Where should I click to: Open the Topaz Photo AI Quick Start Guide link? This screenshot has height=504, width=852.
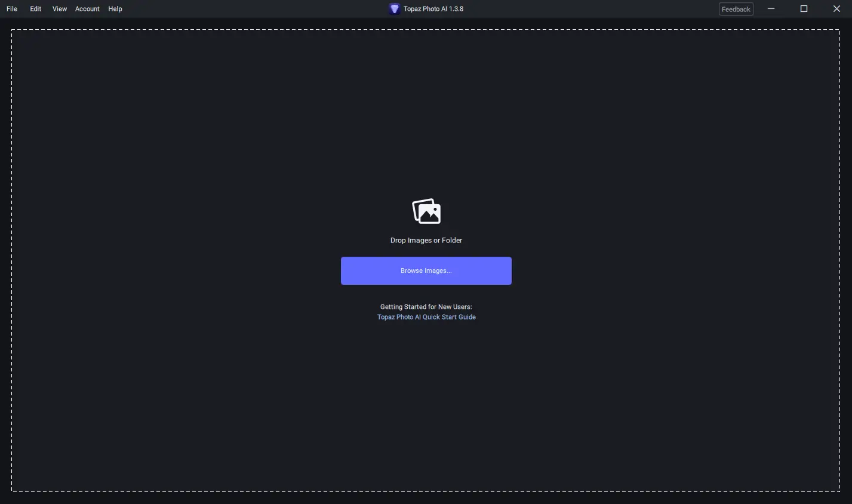[426, 317]
